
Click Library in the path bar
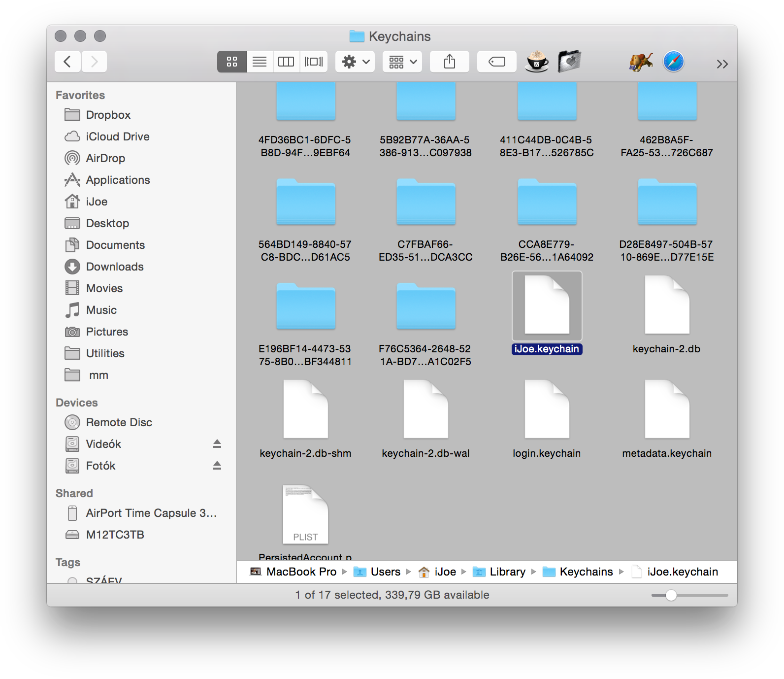pyautogui.click(x=499, y=572)
